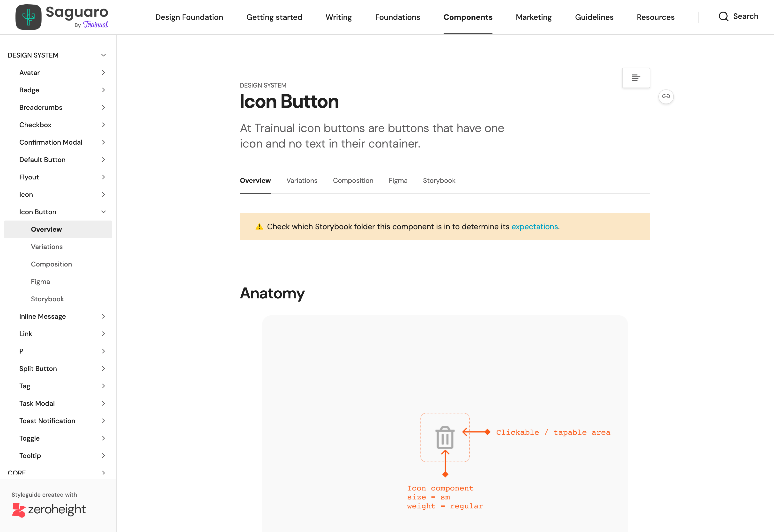Copy page link via chain icon
Image resolution: width=774 pixels, height=532 pixels.
(x=666, y=97)
